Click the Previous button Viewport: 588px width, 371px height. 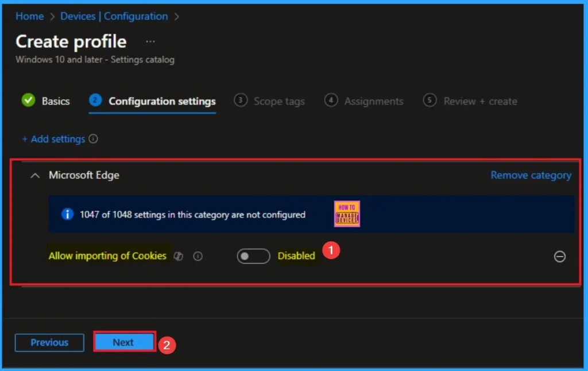tap(49, 342)
